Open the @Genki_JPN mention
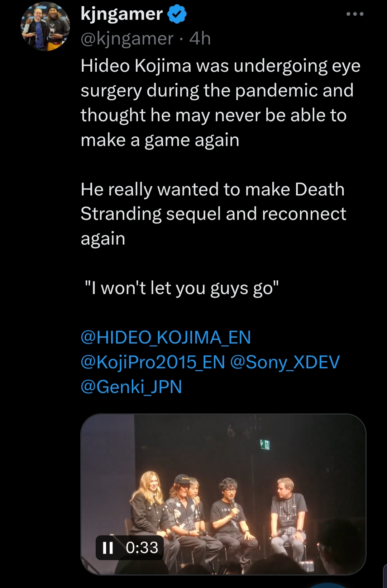The height and width of the screenshot is (588, 387). click(131, 387)
